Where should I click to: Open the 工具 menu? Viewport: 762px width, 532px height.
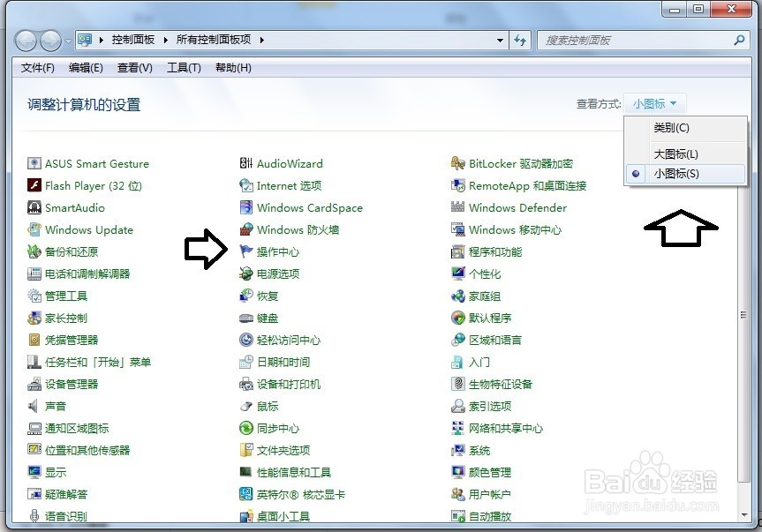(x=183, y=67)
